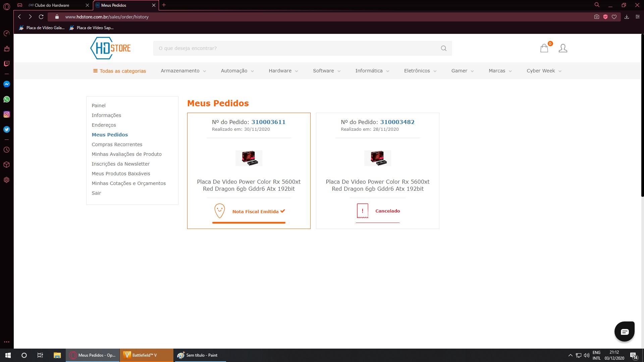644x362 pixels.
Task: Open History clock icon in sidebar
Action: 7,150
